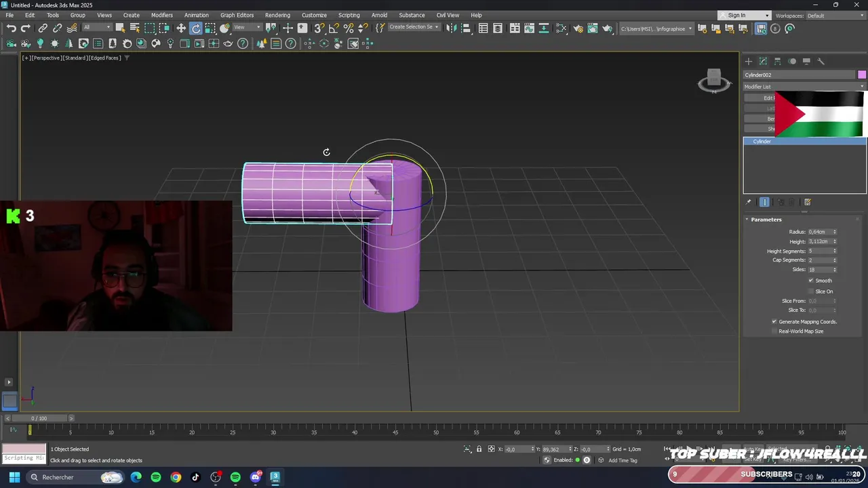Click Bind to Space Warp icon
Screen dimensions: 868x488
coord(72,28)
